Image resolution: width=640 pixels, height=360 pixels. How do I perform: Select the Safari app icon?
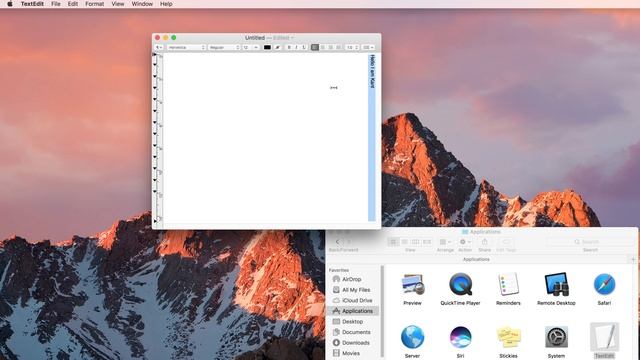tap(604, 284)
